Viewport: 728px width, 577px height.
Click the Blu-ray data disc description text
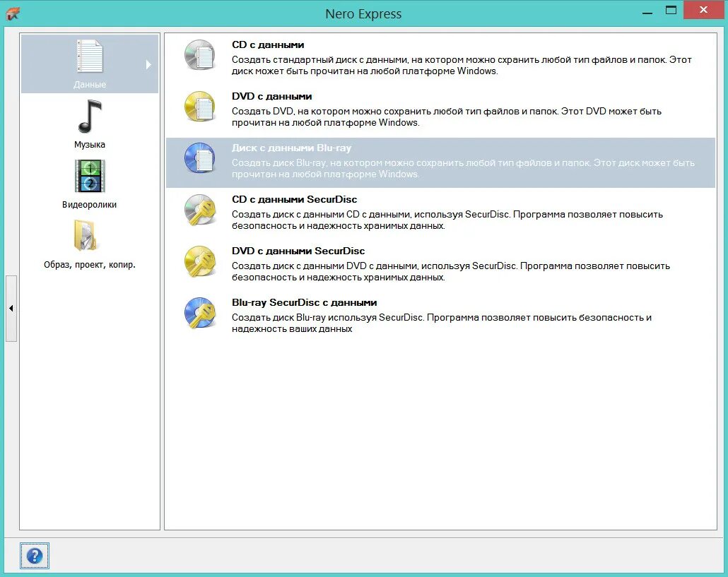(464, 168)
